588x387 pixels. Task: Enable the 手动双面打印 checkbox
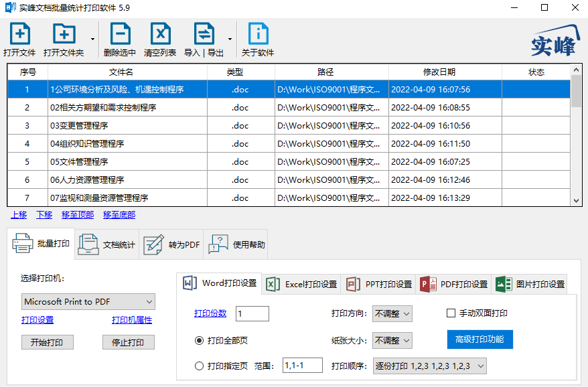tap(451, 313)
